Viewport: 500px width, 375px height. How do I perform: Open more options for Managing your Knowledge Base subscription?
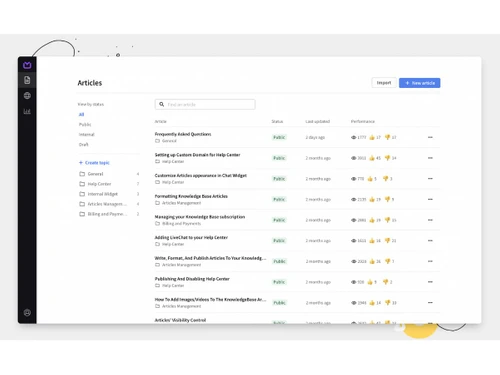point(430,220)
